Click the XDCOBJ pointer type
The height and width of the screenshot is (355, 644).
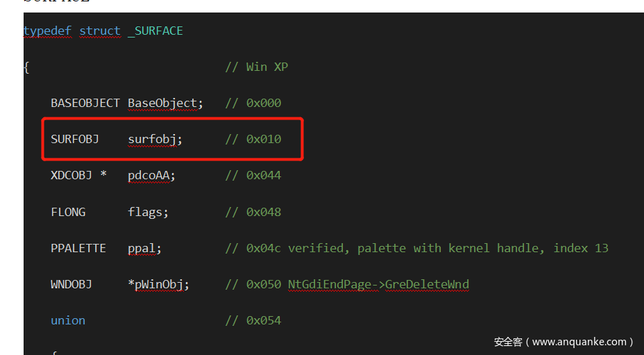click(x=78, y=176)
